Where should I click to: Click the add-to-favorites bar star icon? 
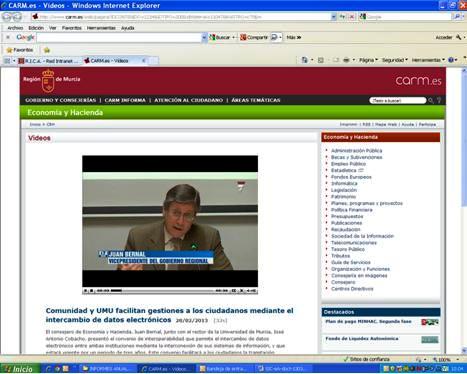(47, 50)
